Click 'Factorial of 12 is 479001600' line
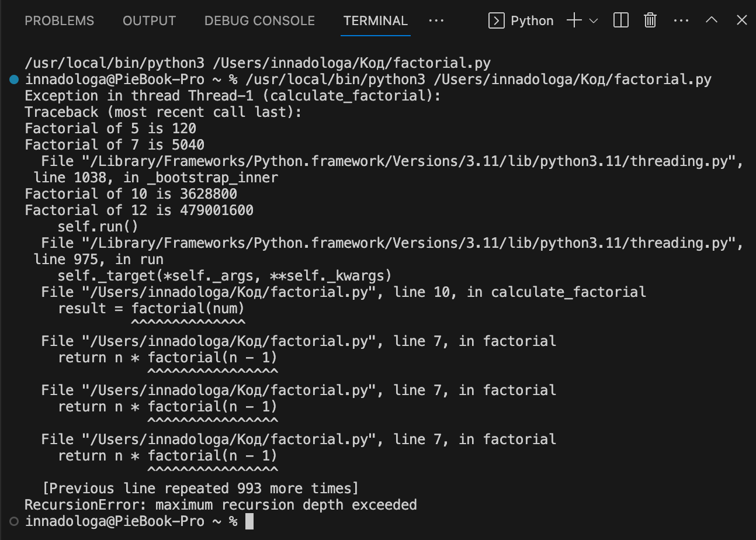Image resolution: width=756 pixels, height=540 pixels. coord(139,210)
